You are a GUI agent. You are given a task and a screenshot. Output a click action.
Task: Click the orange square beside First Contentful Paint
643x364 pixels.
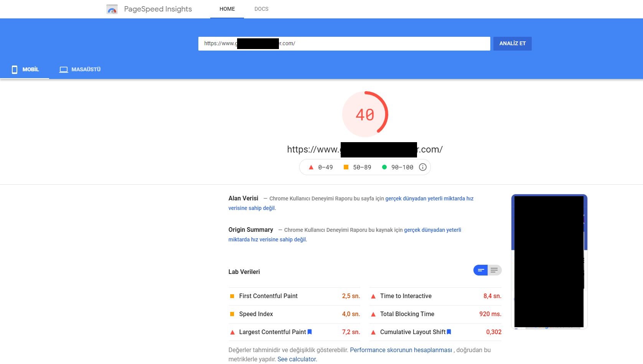click(x=232, y=296)
